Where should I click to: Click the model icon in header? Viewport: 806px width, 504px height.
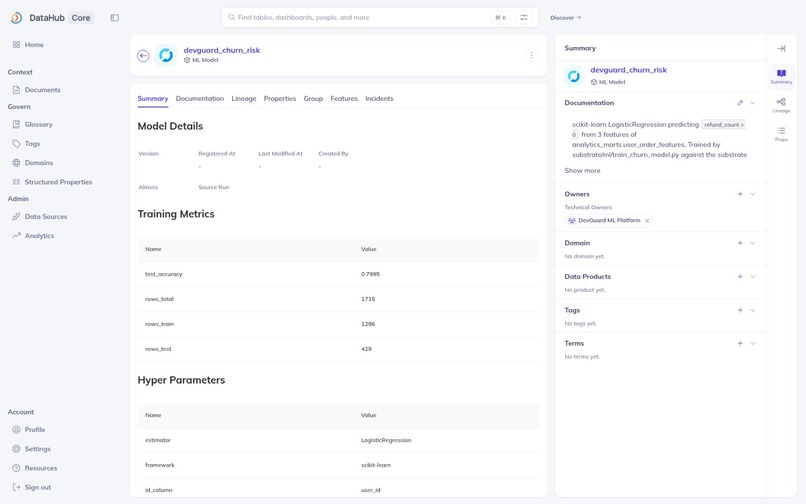[x=166, y=55]
